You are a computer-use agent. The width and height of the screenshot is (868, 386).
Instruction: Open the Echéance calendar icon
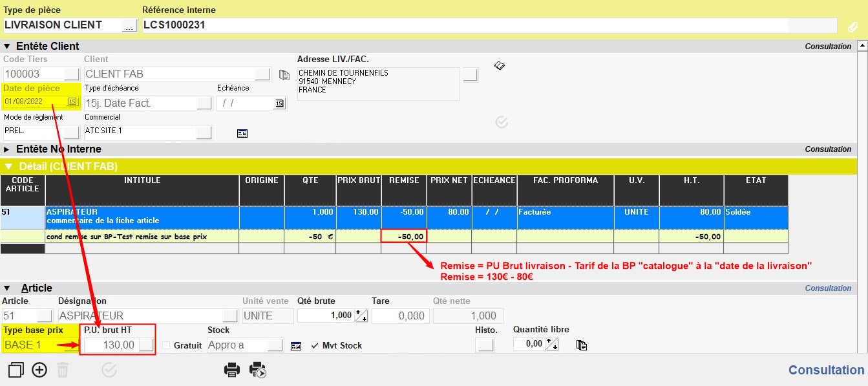[279, 103]
